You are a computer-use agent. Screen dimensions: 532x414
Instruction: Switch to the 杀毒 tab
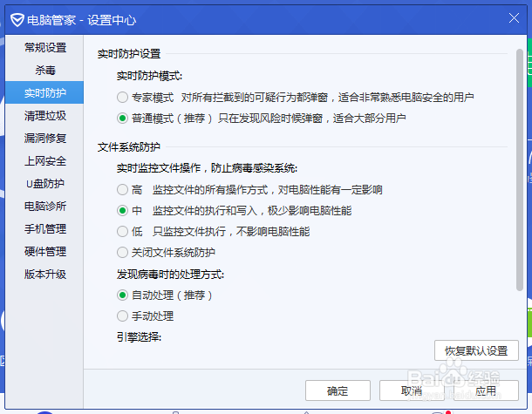(x=45, y=71)
